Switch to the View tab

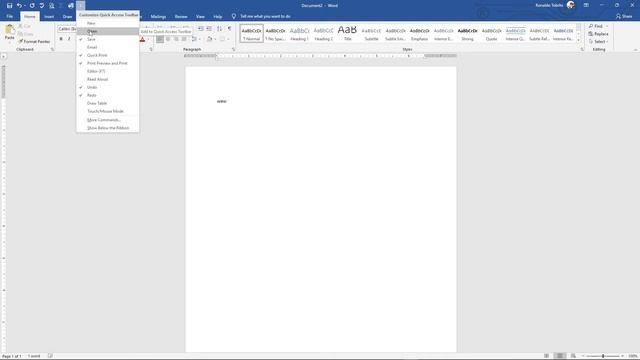[200, 17]
